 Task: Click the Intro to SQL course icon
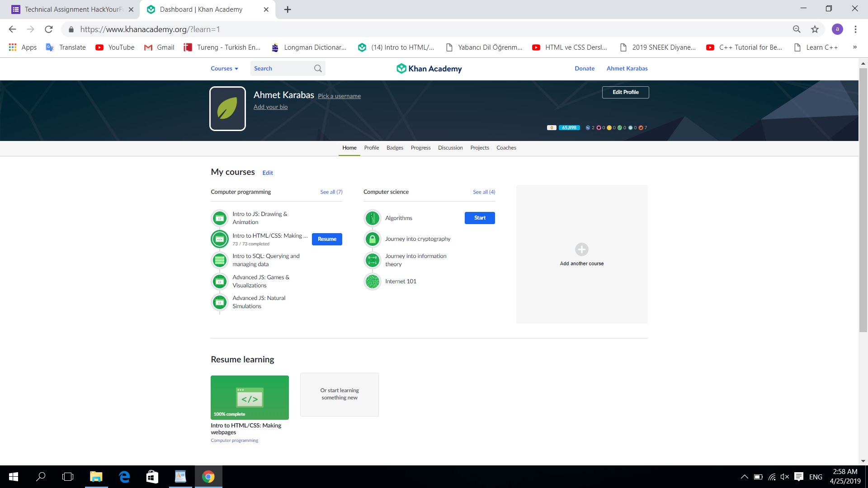coord(220,260)
